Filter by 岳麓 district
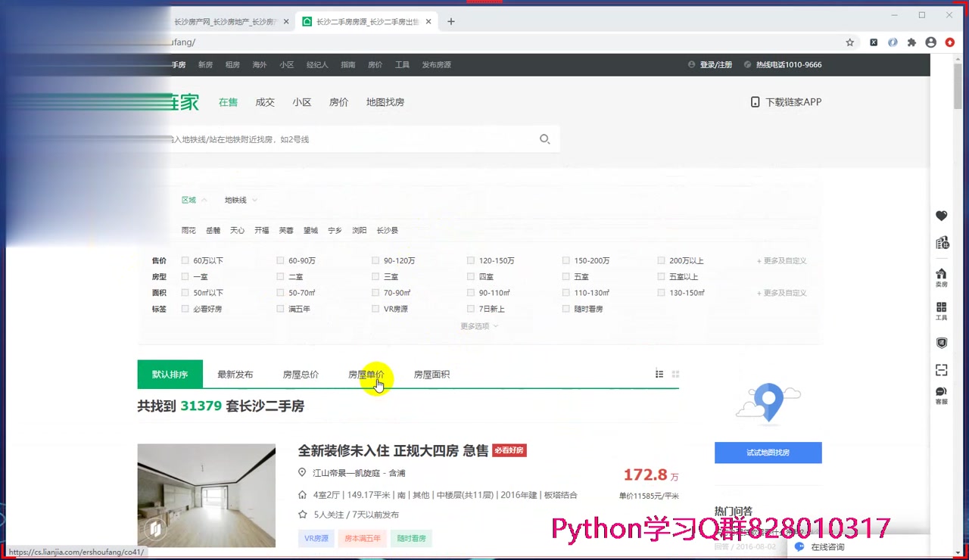 coord(213,230)
